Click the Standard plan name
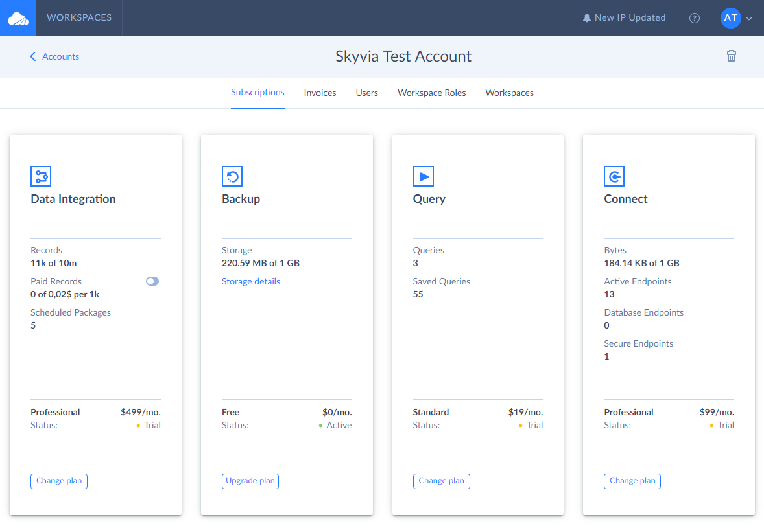764x532 pixels. [431, 412]
